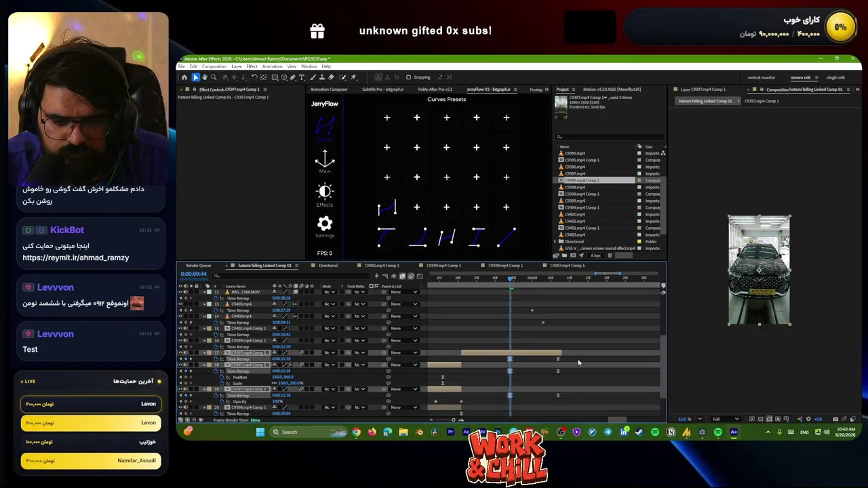This screenshot has height=488, width=868.
Task: Switch to Render Queue tab
Action: 198,266
